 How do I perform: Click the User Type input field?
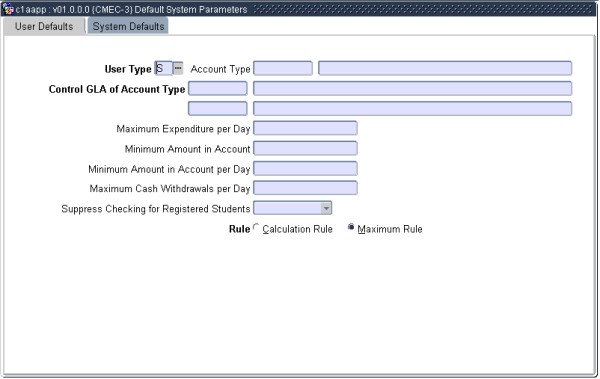point(163,69)
